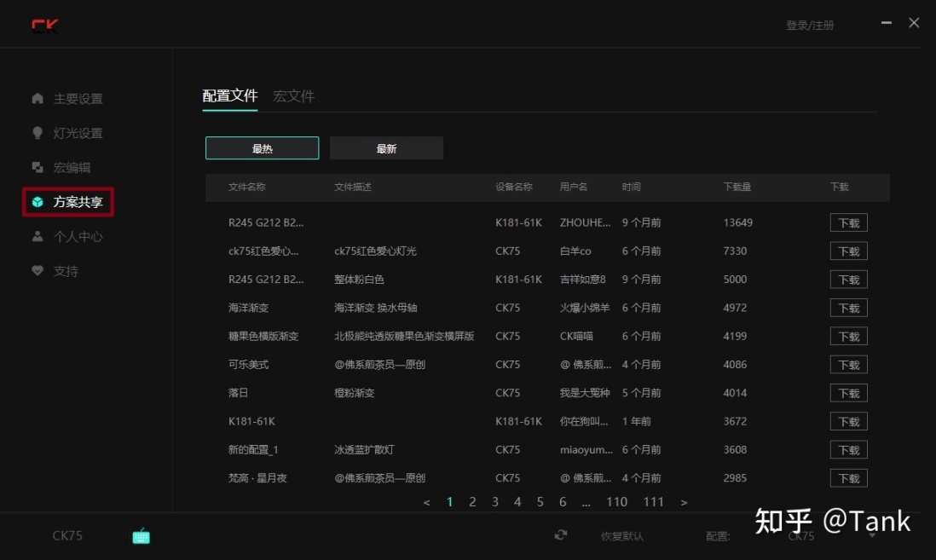Select the 可乐美式 file name cell
936x560 pixels.
(248, 365)
